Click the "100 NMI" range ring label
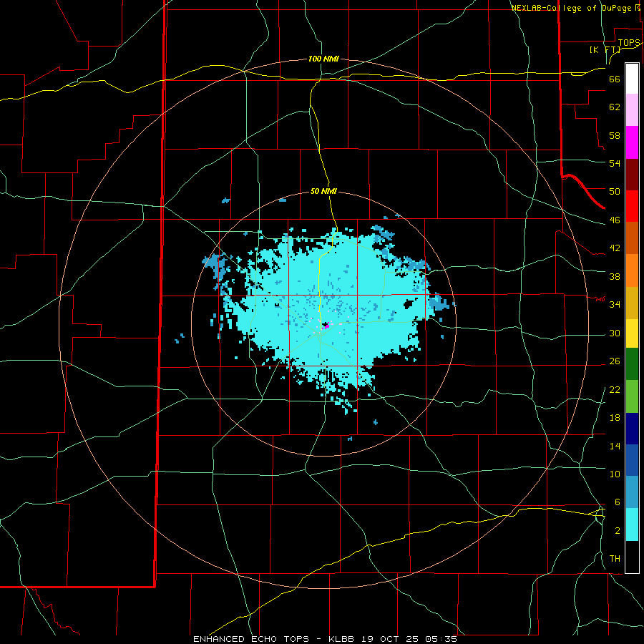 pyautogui.click(x=323, y=59)
